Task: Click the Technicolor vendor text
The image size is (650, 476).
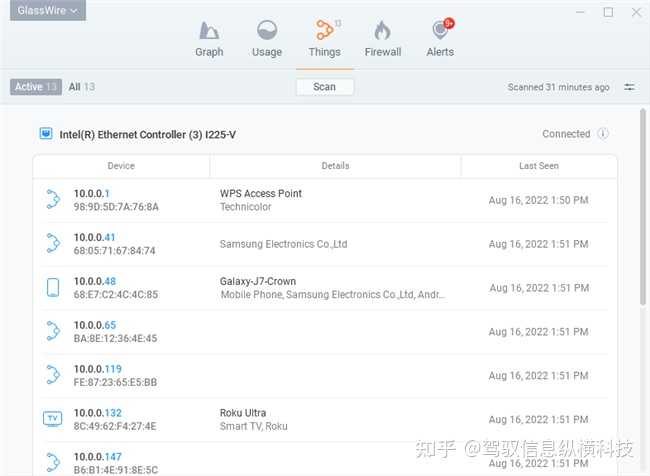Action: (245, 207)
